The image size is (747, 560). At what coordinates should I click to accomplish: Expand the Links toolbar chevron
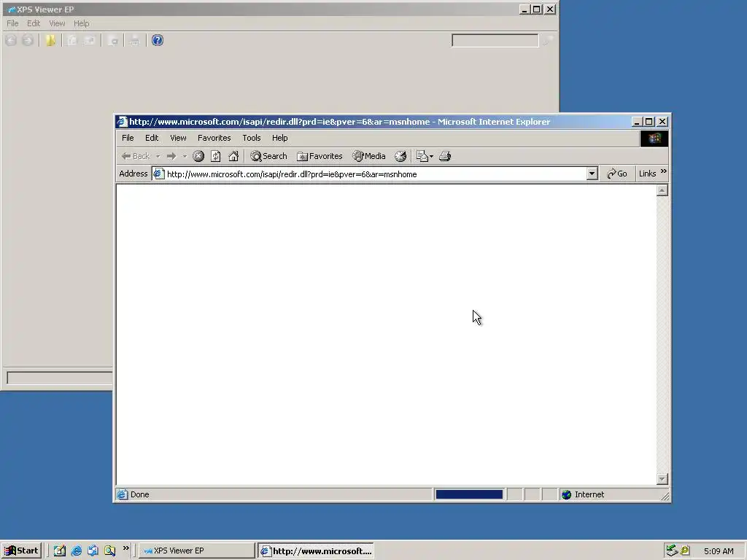(664, 171)
